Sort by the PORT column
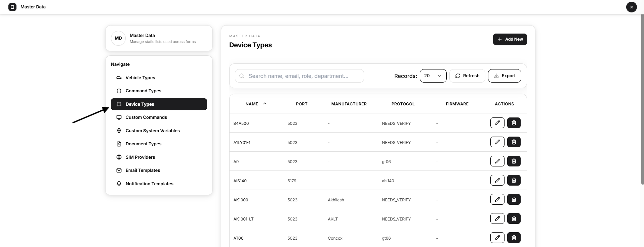644x247 pixels. (301, 104)
